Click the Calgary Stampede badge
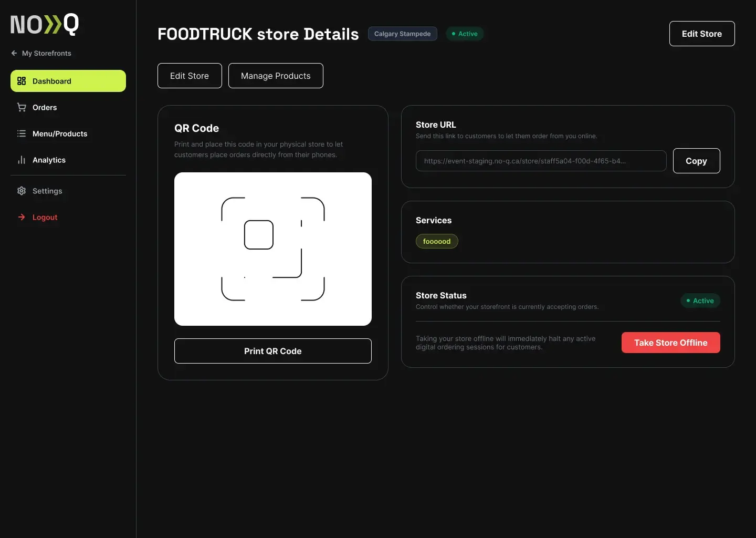The height and width of the screenshot is (538, 756). 403,34
